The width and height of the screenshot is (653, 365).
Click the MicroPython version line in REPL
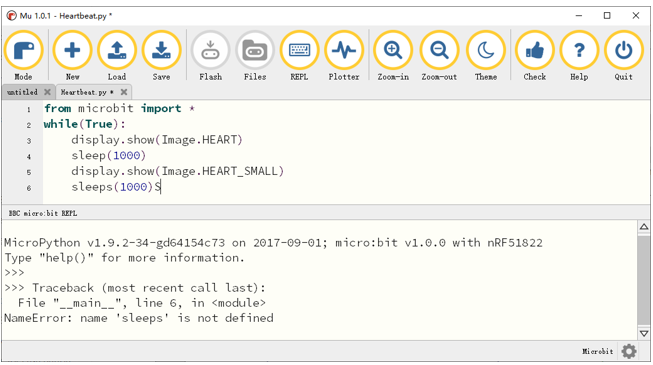tap(273, 243)
